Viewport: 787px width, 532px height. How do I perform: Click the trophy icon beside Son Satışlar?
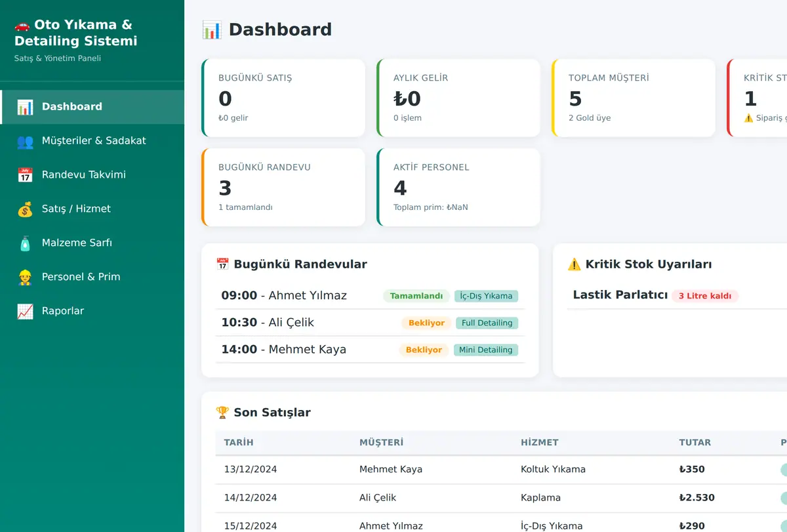click(222, 413)
